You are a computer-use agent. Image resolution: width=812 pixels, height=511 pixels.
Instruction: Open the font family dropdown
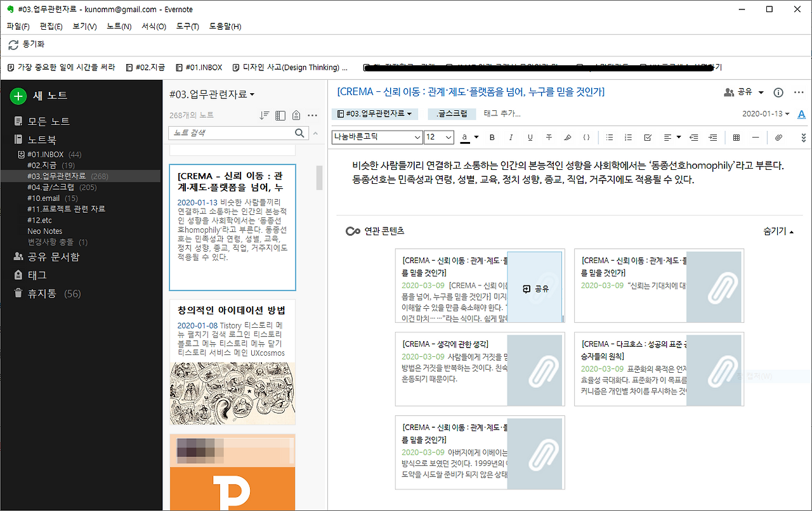pyautogui.click(x=376, y=137)
